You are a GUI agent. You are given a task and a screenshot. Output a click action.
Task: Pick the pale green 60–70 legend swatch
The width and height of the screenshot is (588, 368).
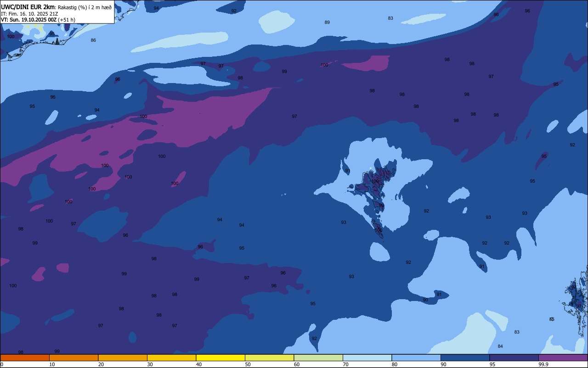[318, 357]
